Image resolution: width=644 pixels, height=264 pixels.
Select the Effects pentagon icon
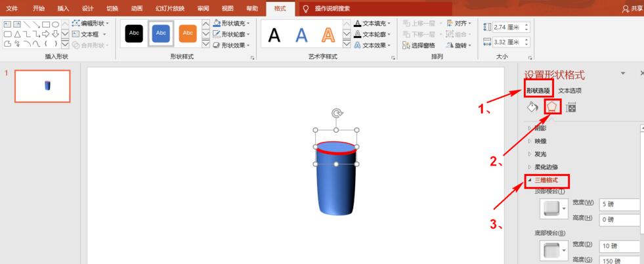552,106
